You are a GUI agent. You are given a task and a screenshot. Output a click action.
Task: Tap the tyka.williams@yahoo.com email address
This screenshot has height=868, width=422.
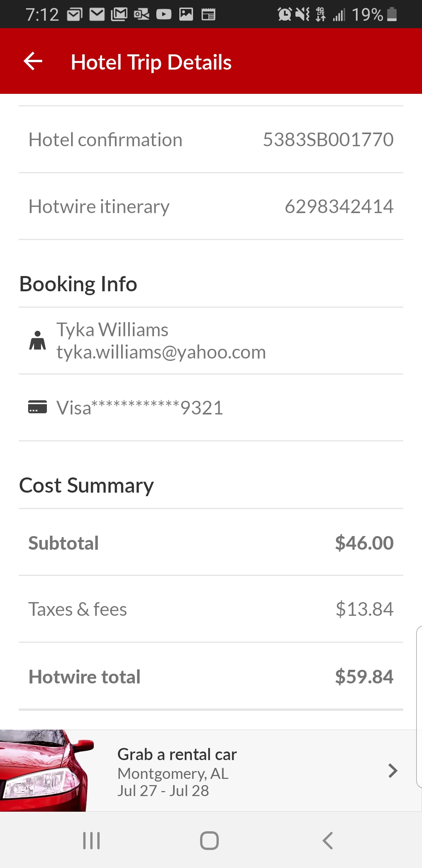coord(161,352)
